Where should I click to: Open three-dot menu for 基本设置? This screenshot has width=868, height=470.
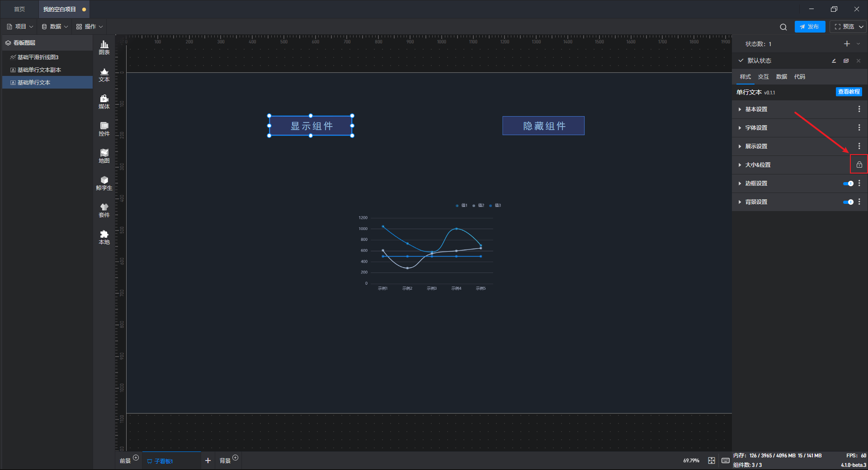[859, 109]
